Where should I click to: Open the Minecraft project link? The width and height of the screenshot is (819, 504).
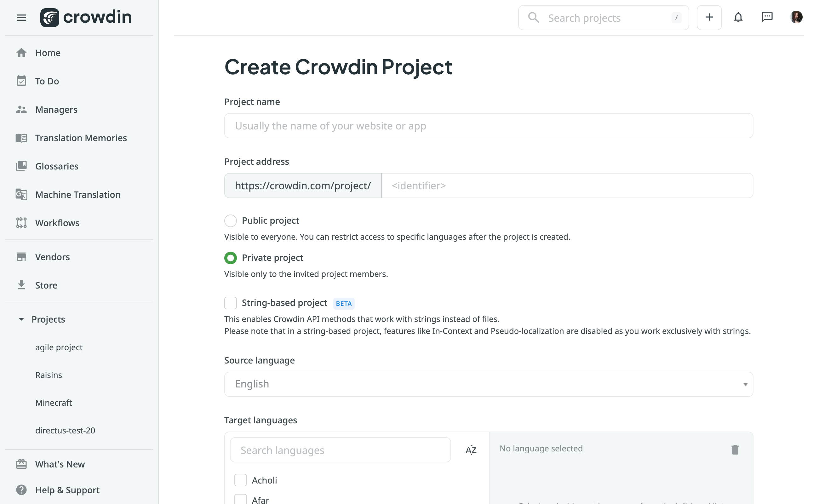(53, 403)
